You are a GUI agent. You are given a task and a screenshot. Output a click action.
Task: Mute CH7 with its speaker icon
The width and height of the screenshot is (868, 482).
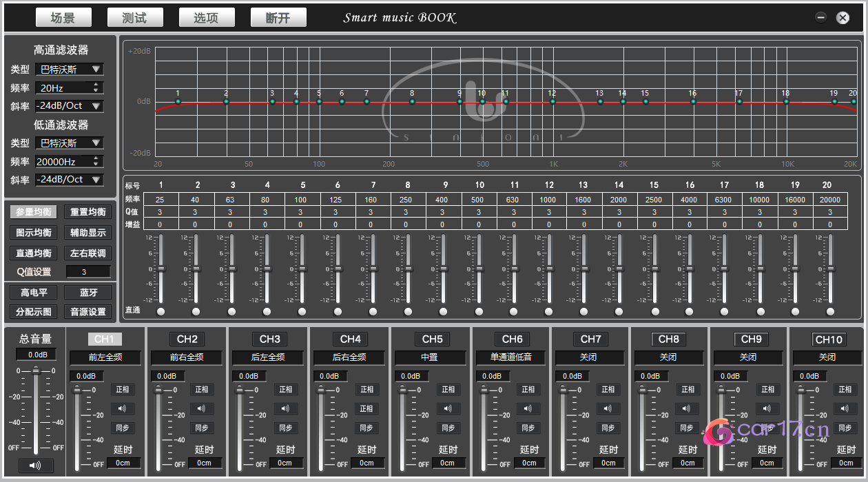607,408
